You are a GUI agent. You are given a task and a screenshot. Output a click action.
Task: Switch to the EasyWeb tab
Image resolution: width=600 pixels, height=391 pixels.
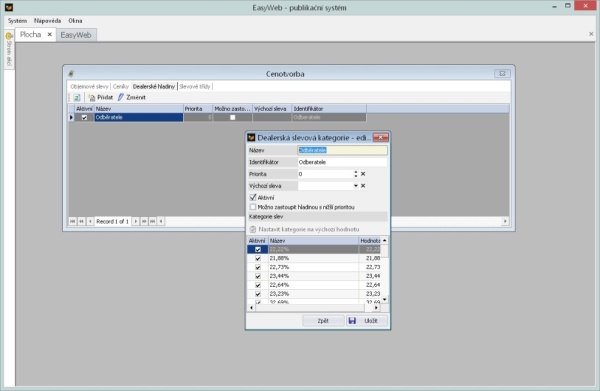[x=76, y=35]
